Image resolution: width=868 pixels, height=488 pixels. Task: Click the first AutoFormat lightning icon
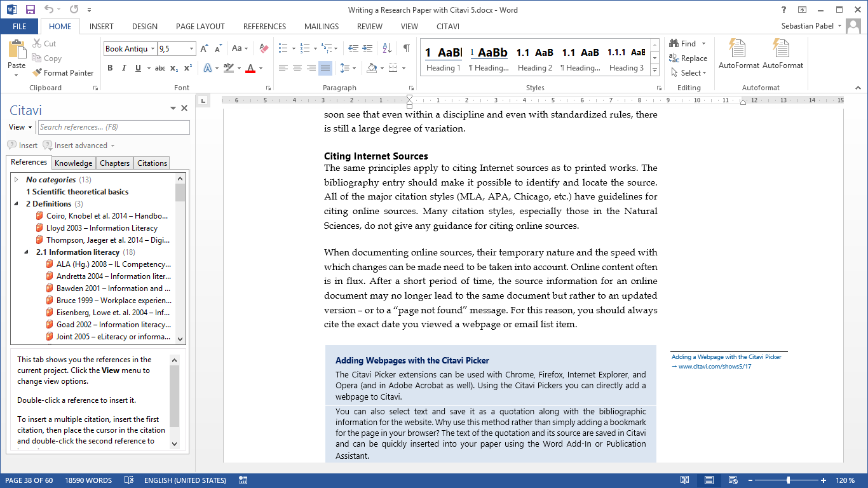pyautogui.click(x=738, y=48)
